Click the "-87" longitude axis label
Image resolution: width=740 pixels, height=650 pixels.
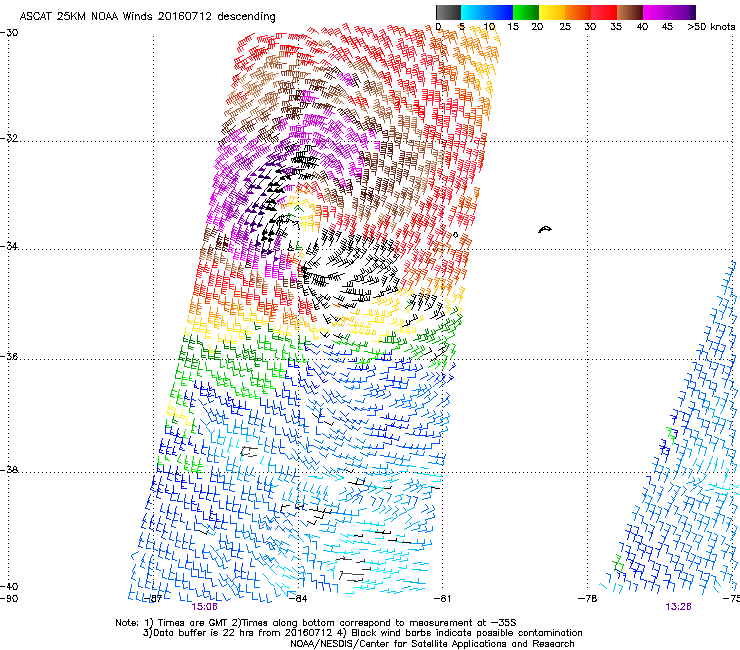(153, 599)
